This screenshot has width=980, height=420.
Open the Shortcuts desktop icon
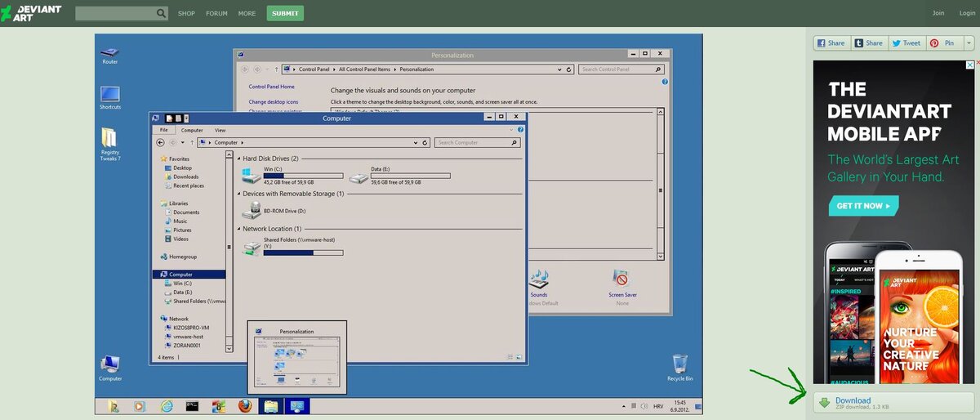[x=109, y=97]
